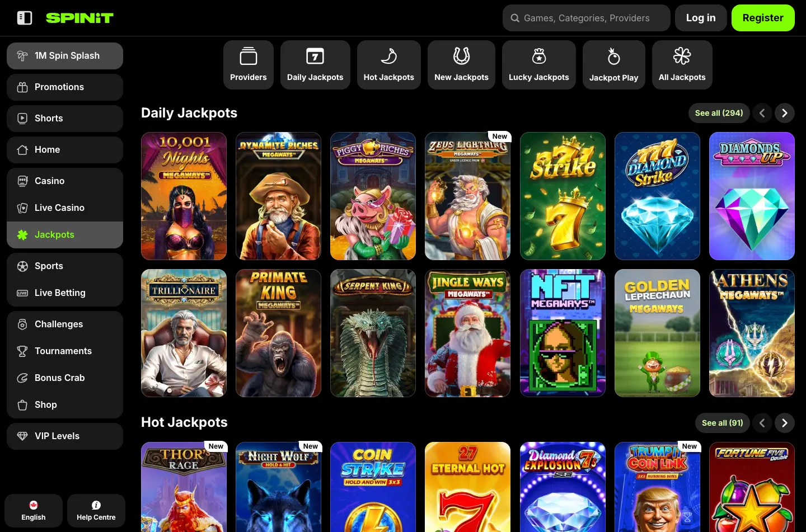This screenshot has height=532, width=806.
Task: Click the Register button
Action: coord(763,18)
